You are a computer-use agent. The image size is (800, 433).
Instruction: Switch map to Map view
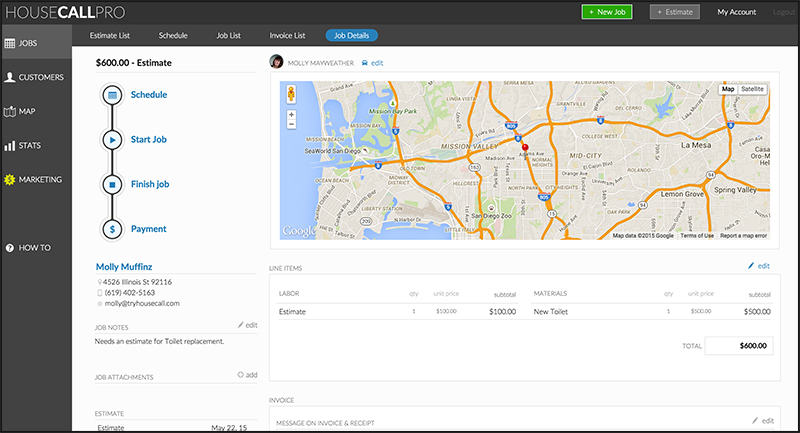pyautogui.click(x=728, y=89)
